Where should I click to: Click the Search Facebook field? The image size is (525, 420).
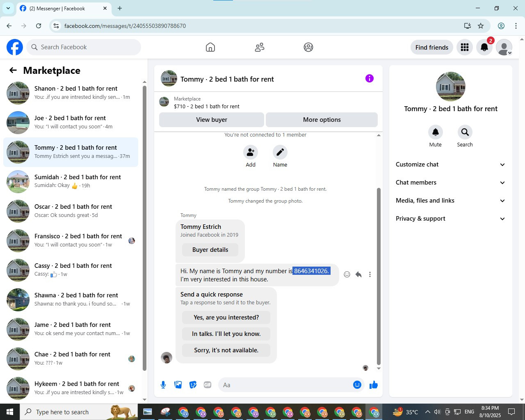tap(84, 47)
